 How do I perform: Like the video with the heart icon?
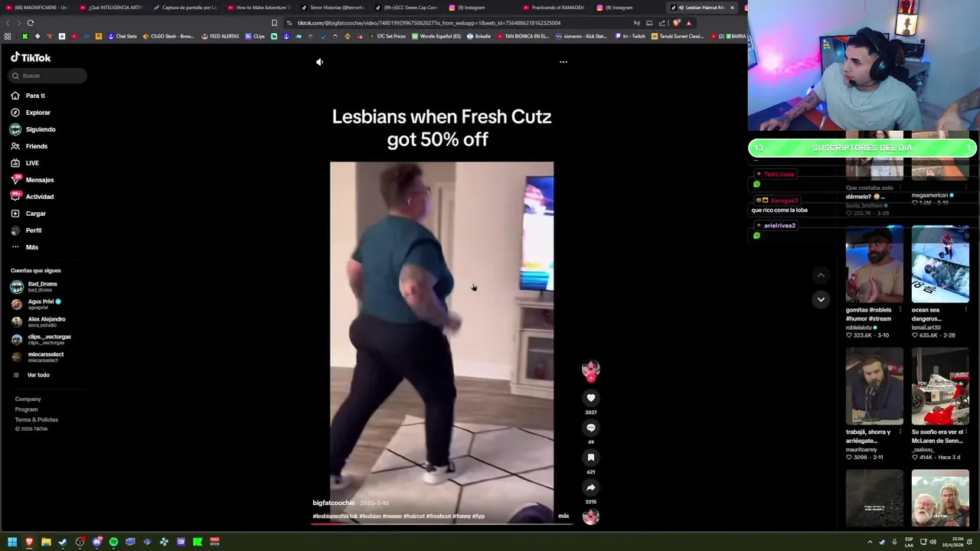click(590, 398)
